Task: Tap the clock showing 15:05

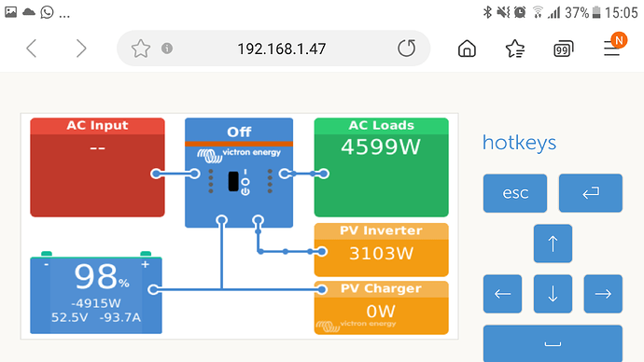Action: [621, 13]
